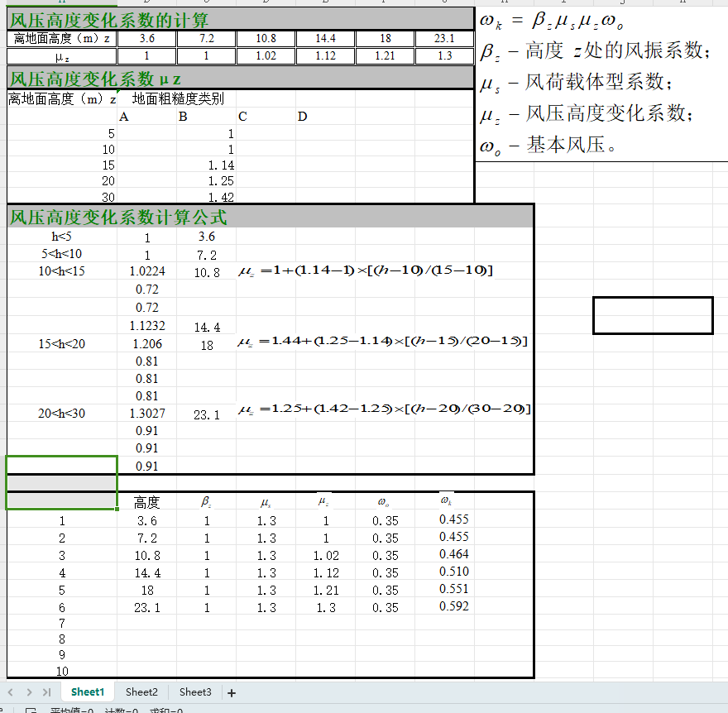Image resolution: width=728 pixels, height=713 pixels.
Task: Click the 地面粗糙度类别 cell
Action: tap(178, 98)
